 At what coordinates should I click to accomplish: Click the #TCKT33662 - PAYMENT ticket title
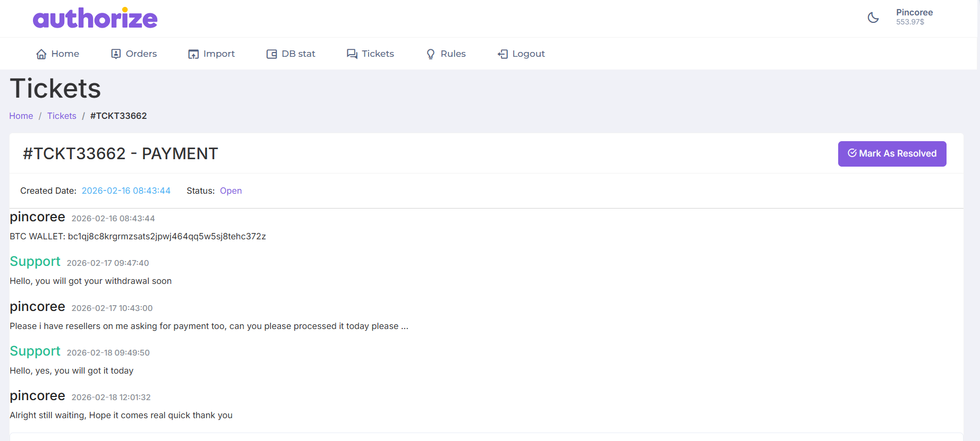(121, 153)
